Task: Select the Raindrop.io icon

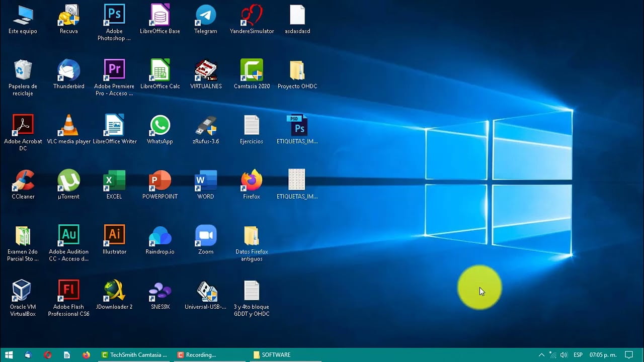Action: click(160, 240)
